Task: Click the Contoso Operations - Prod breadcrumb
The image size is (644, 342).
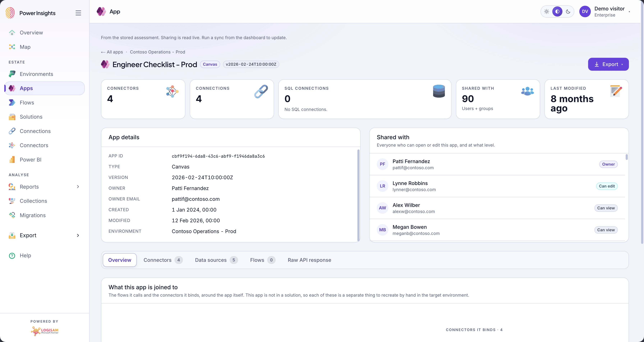Action: coord(158,52)
